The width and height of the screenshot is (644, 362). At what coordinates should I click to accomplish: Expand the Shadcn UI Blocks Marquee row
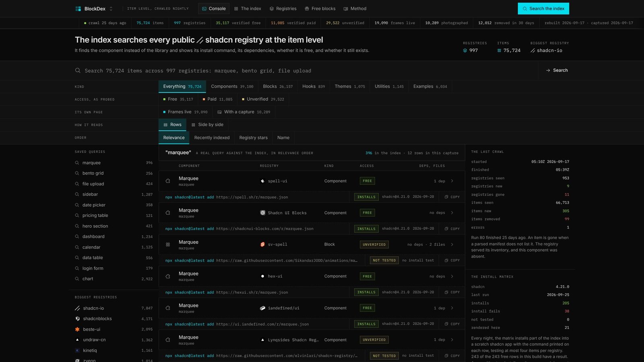(452, 213)
